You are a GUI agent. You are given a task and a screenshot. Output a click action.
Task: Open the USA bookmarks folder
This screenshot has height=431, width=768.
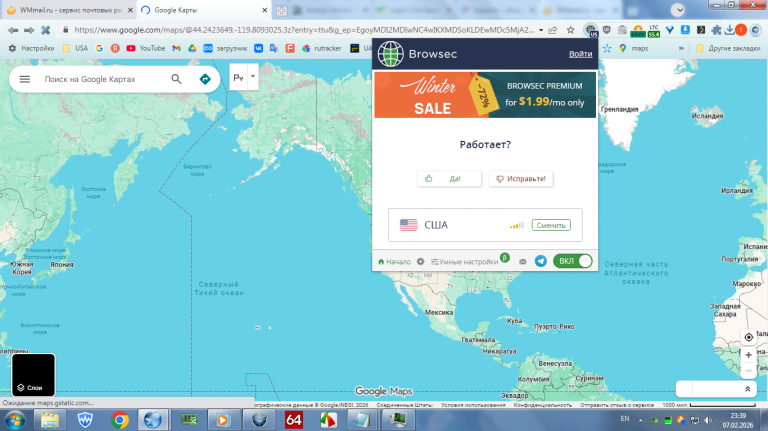pyautogui.click(x=75, y=48)
